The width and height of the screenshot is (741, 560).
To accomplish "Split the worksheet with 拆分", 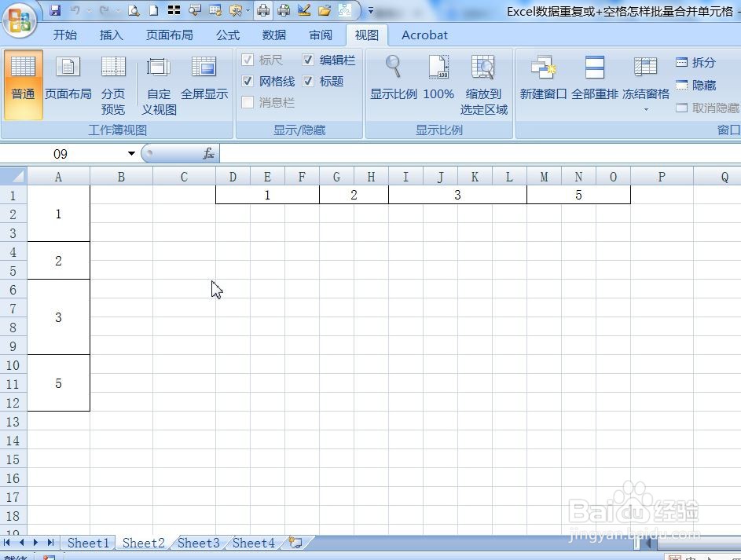I will tap(699, 62).
